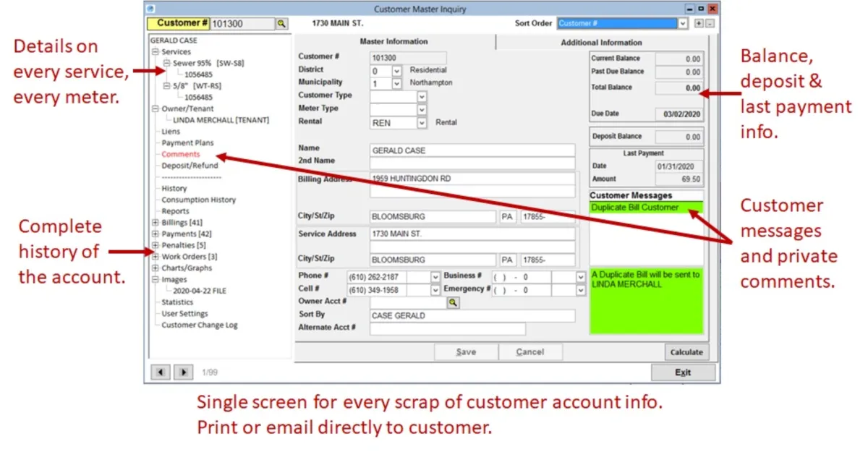
Task: Select meter 1056485 under 5/8" [WT-RS]
Action: (x=198, y=98)
